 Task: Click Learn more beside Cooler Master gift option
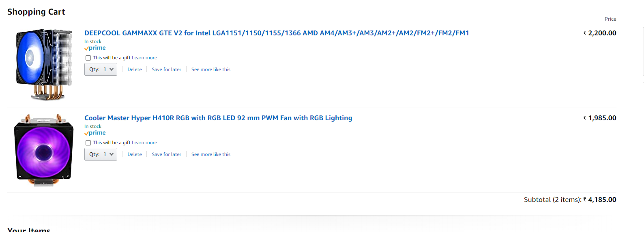pyautogui.click(x=144, y=143)
